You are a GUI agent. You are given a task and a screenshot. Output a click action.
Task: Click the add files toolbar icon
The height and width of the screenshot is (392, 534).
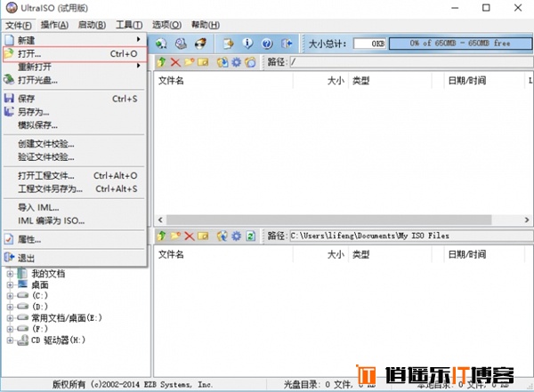click(228, 44)
